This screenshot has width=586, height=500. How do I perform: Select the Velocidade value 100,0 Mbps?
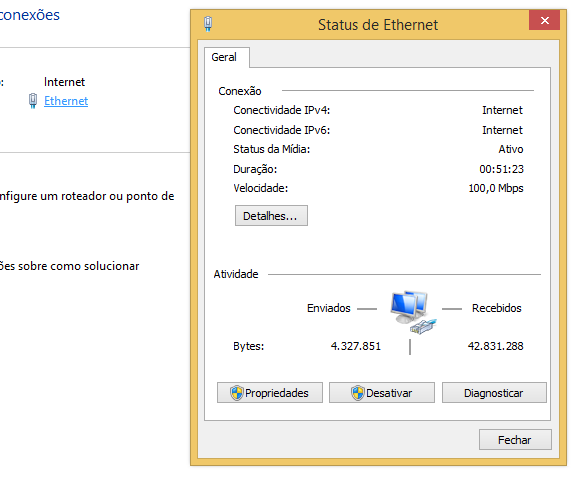[496, 188]
